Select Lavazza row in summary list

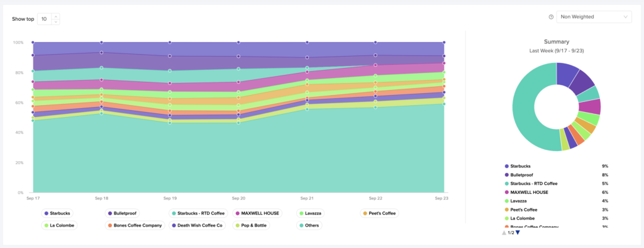click(x=557, y=201)
